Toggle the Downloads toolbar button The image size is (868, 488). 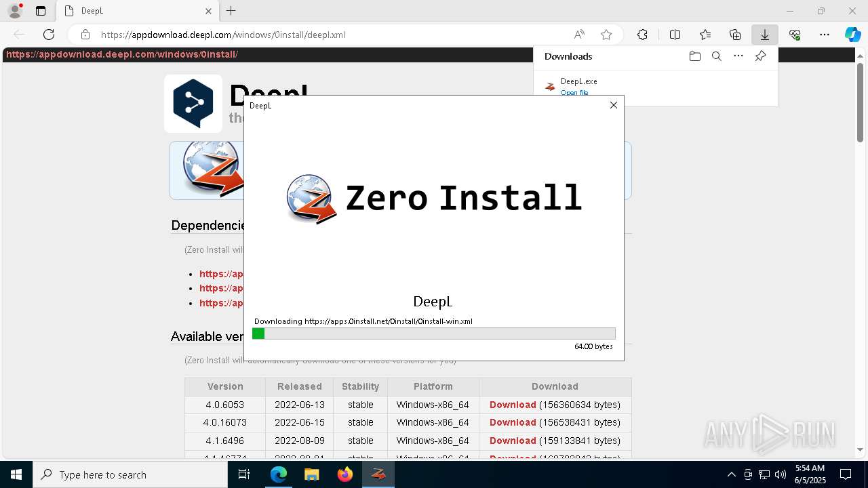[x=764, y=35]
